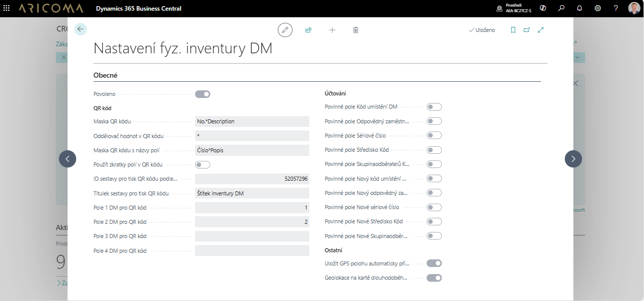Click the Pole 3 DM pro QR kód field
Image resolution: width=644 pixels, height=301 pixels.
pyautogui.click(x=252, y=236)
